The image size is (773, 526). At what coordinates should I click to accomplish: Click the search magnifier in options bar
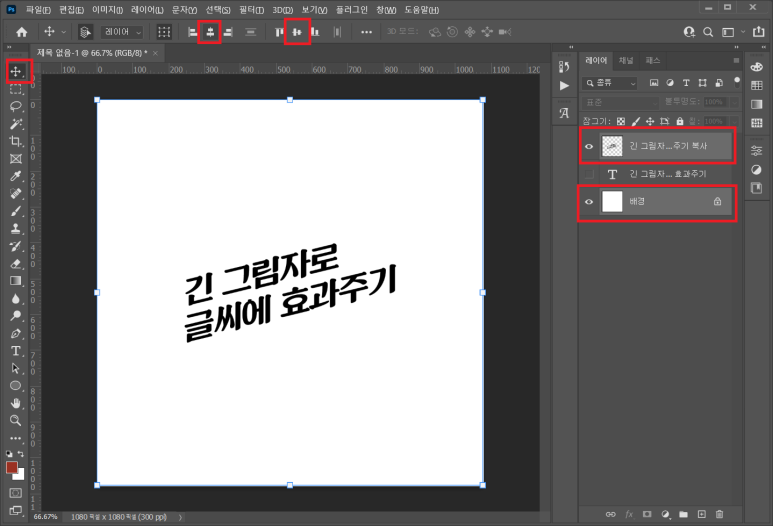point(708,32)
